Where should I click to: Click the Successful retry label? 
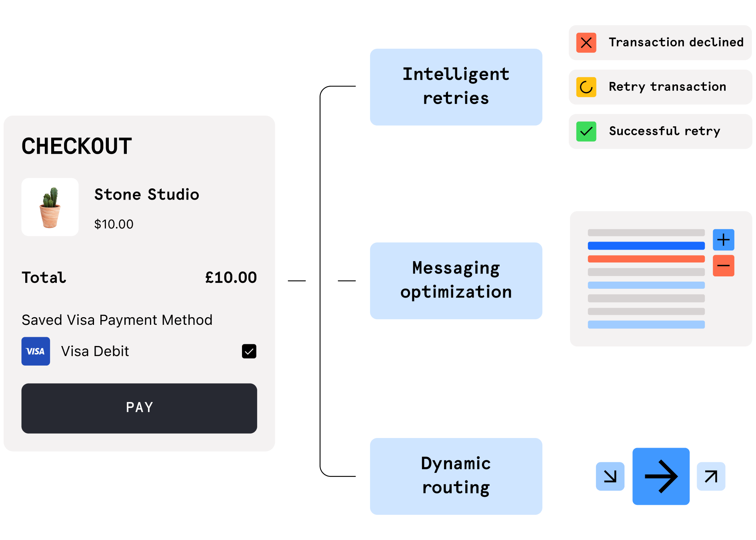[x=664, y=131]
